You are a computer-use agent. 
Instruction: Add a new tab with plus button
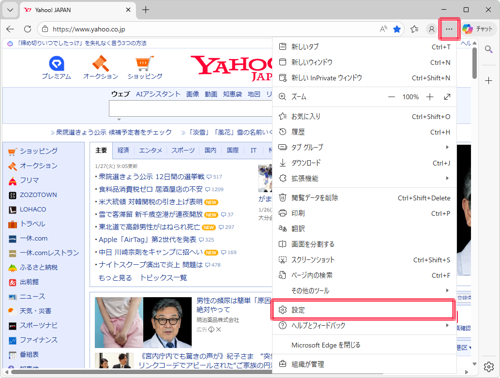pyautogui.click(x=145, y=10)
